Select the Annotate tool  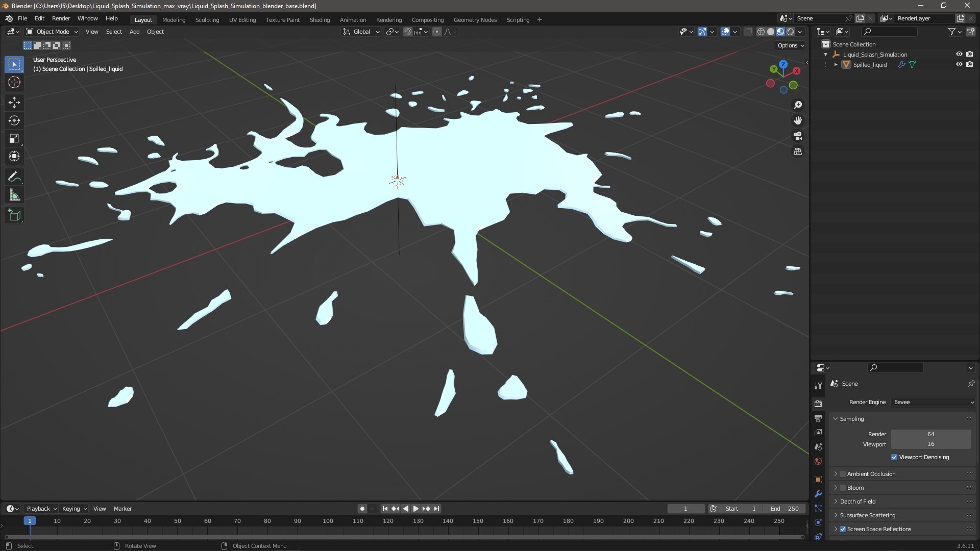(x=14, y=177)
